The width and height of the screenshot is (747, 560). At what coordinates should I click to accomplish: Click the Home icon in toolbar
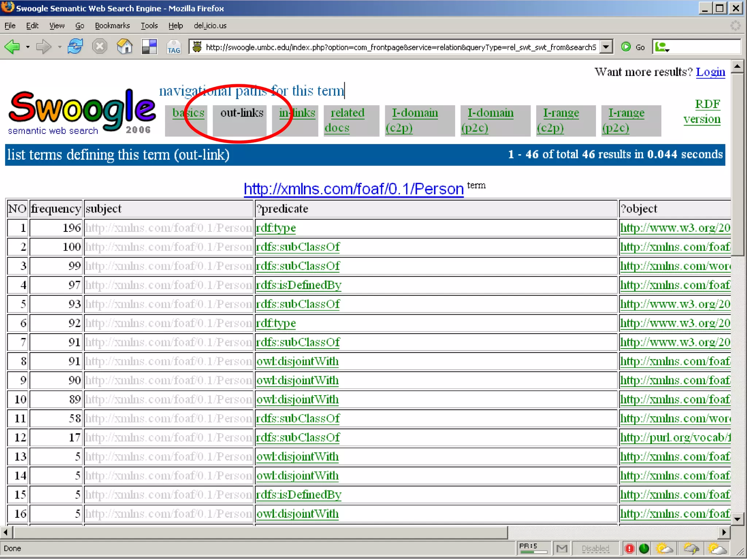pyautogui.click(x=124, y=47)
